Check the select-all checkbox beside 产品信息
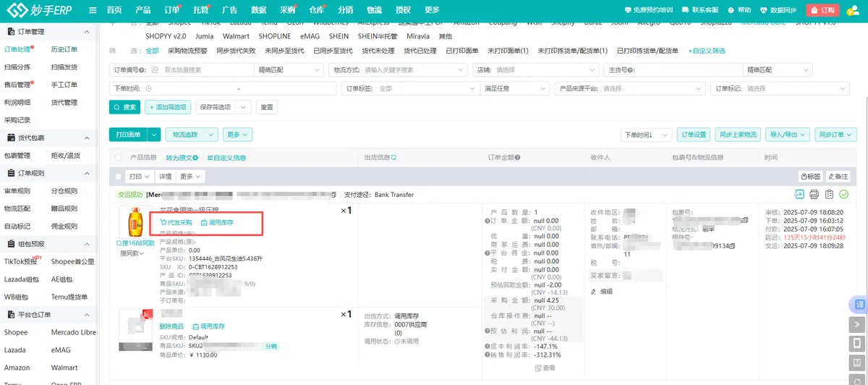868x385 pixels. click(119, 157)
